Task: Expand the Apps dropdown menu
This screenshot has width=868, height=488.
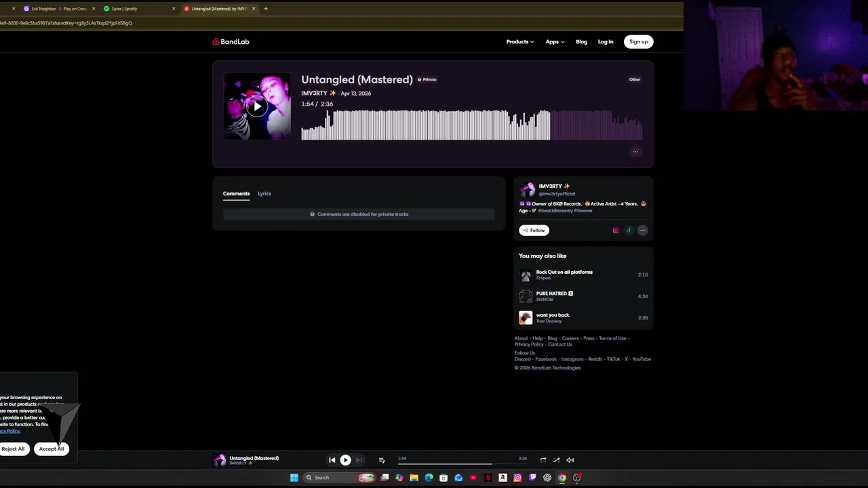Action: click(x=555, y=42)
